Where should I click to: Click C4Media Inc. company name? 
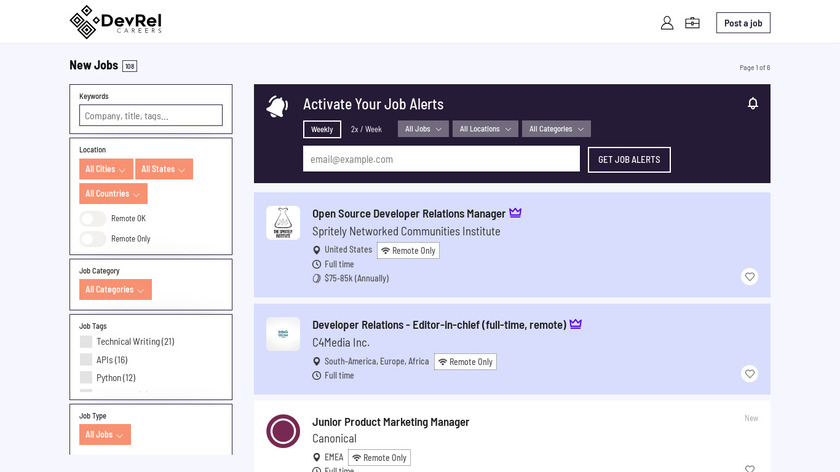click(x=341, y=342)
